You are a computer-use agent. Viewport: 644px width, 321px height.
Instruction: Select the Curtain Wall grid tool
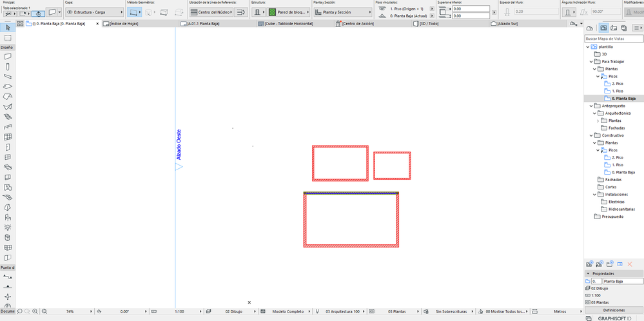[x=8, y=137]
